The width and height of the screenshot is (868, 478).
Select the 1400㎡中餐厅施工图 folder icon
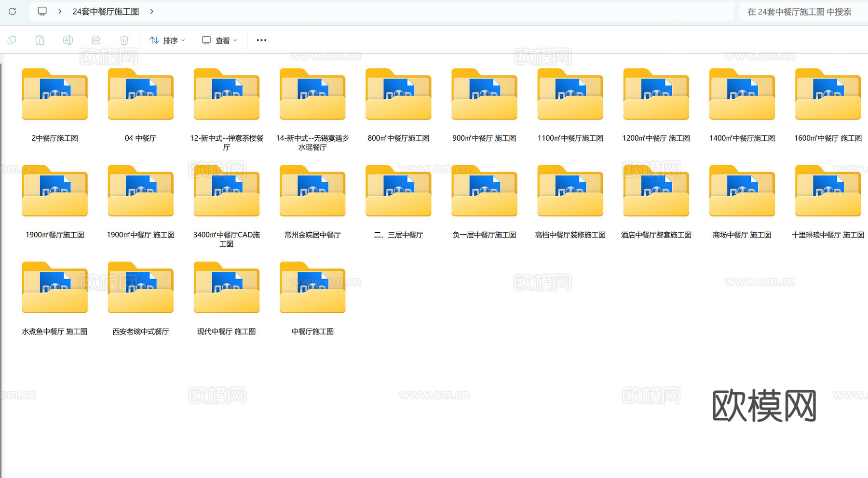pyautogui.click(x=742, y=94)
